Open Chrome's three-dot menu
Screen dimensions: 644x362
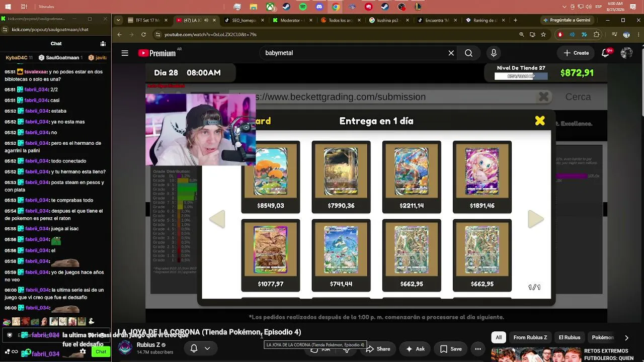point(638,35)
